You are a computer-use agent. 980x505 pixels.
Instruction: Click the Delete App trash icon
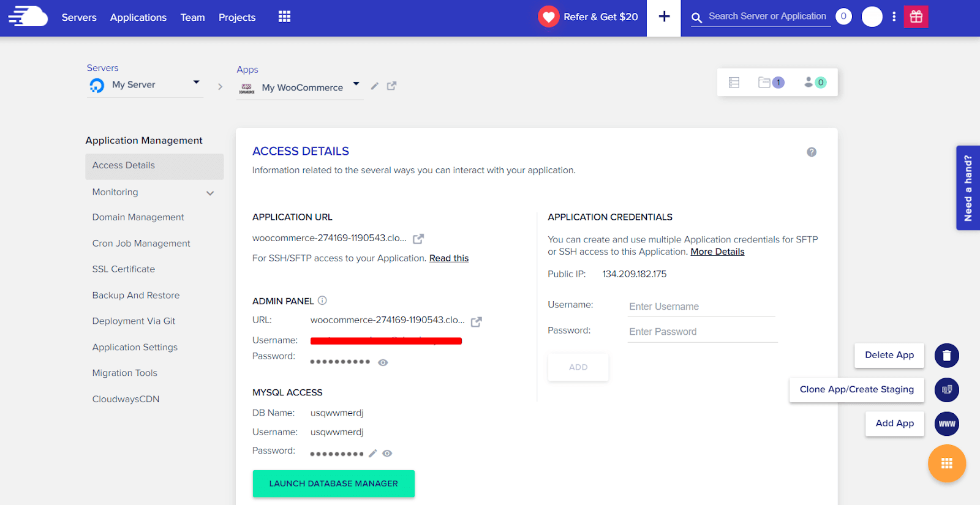[947, 356]
